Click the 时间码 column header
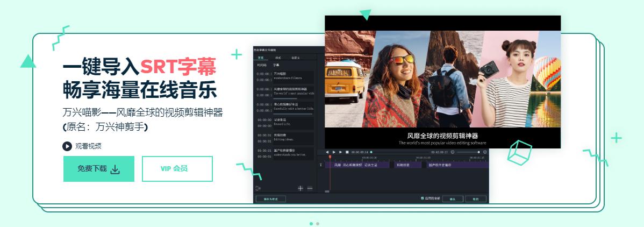644x227 pixels. pyautogui.click(x=262, y=65)
